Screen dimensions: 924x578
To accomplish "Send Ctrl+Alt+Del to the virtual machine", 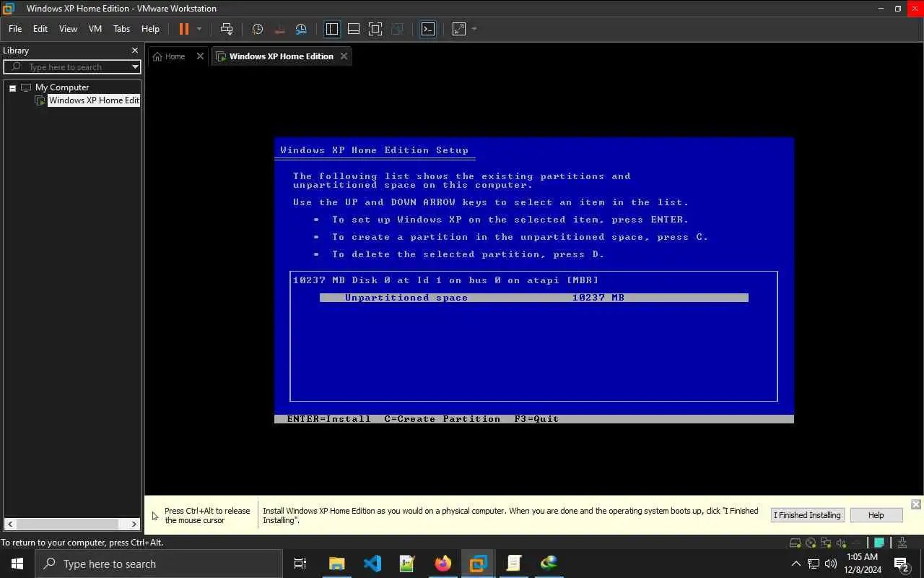I will [x=227, y=29].
